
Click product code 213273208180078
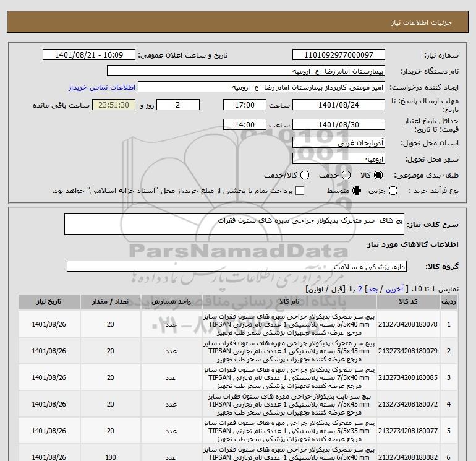[x=408, y=324]
